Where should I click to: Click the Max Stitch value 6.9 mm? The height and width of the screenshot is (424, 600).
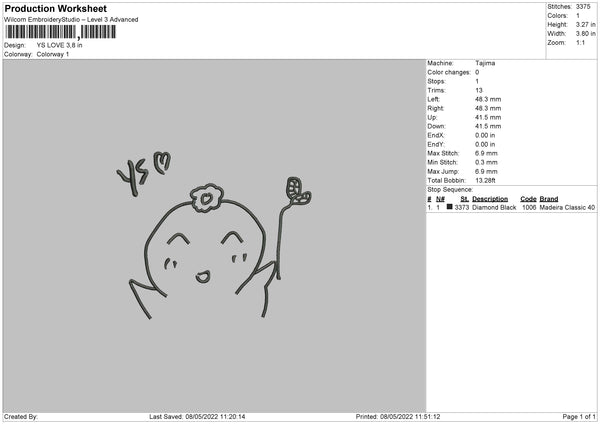(x=486, y=153)
